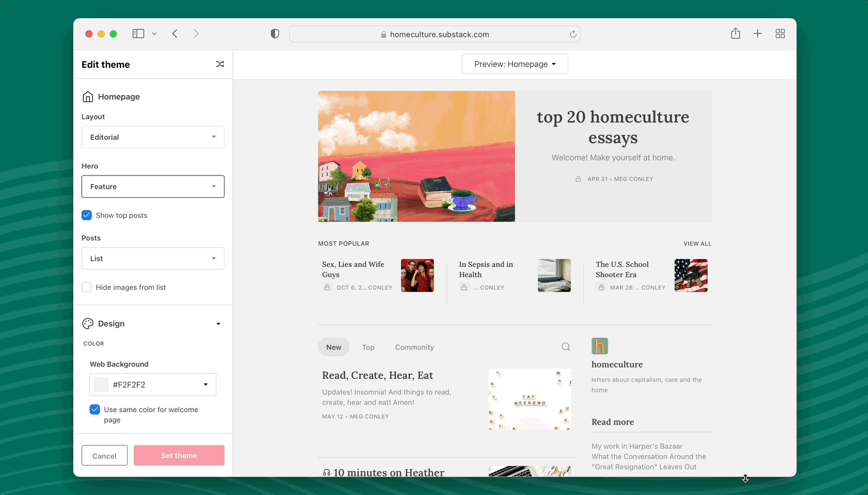Collapse the Design section chevron
Image resolution: width=868 pixels, height=495 pixels.
point(218,323)
